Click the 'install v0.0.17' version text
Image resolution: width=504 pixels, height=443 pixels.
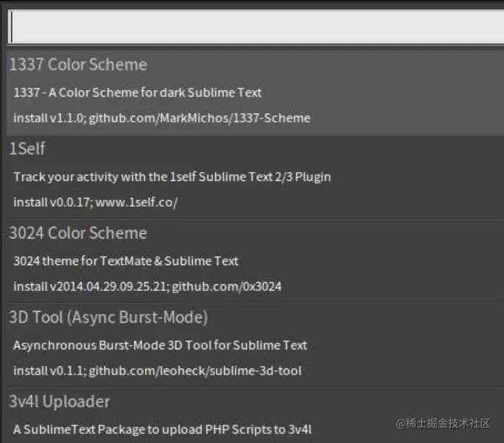(52, 202)
